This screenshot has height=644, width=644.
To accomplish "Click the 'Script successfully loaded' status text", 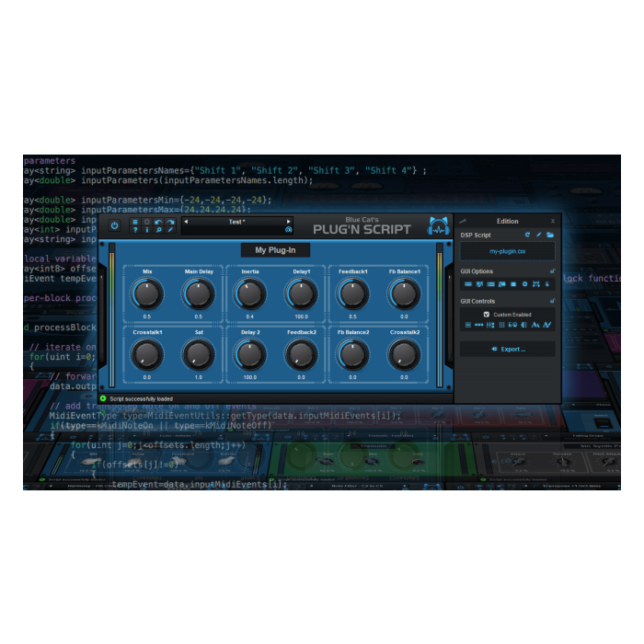I will [142, 398].
